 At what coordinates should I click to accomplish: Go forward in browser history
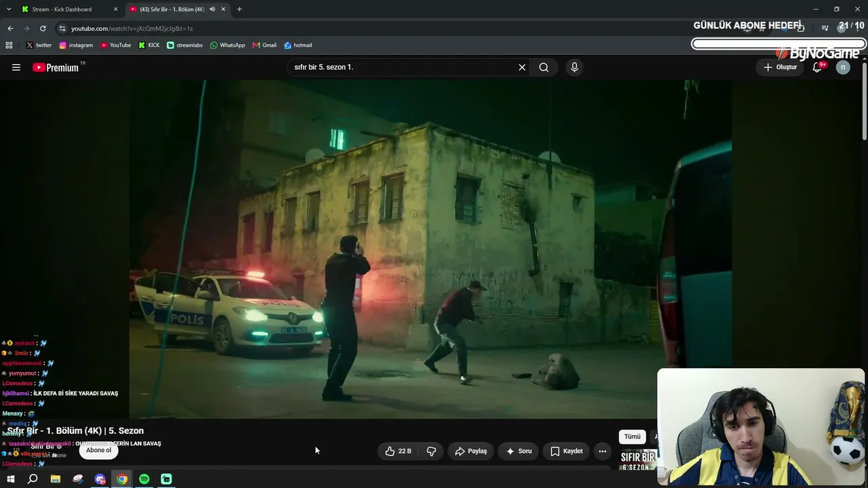pyautogui.click(x=26, y=28)
